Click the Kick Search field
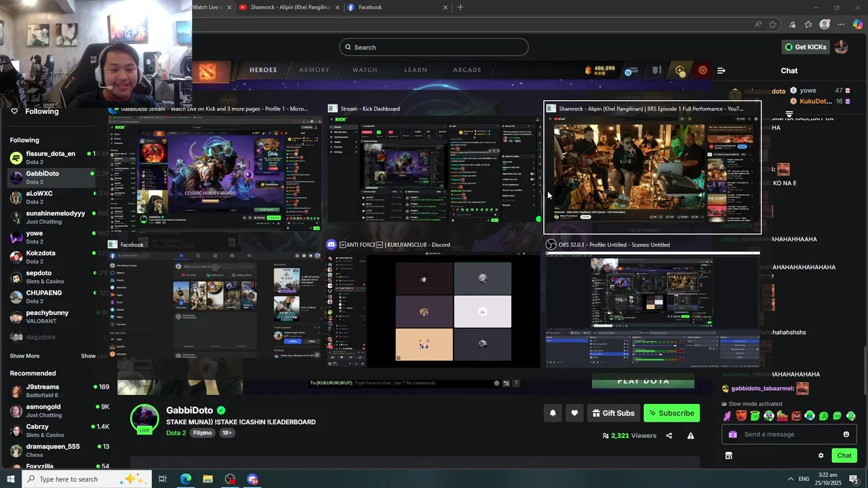 pos(434,47)
